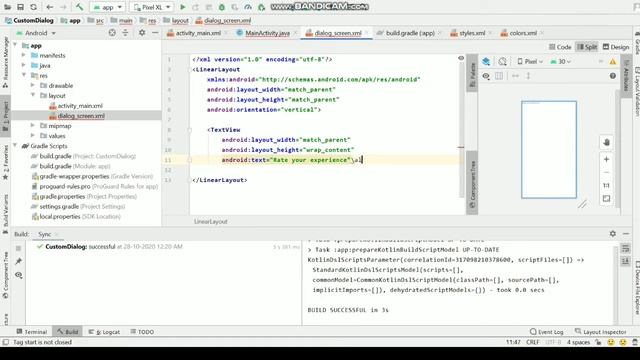The height and width of the screenshot is (360, 640).
Task: Click the layout breadcrumb in navigation bar
Action: click(x=176, y=20)
